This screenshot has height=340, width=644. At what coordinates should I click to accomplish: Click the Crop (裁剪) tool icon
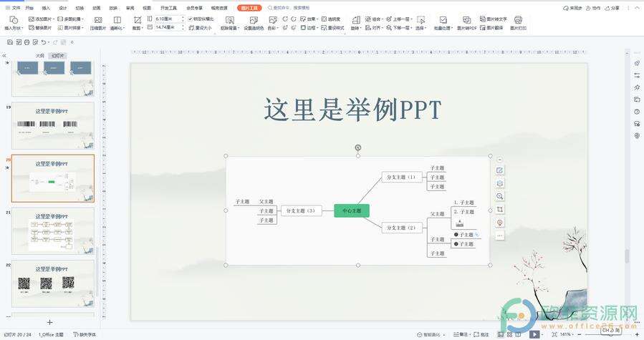click(138, 20)
